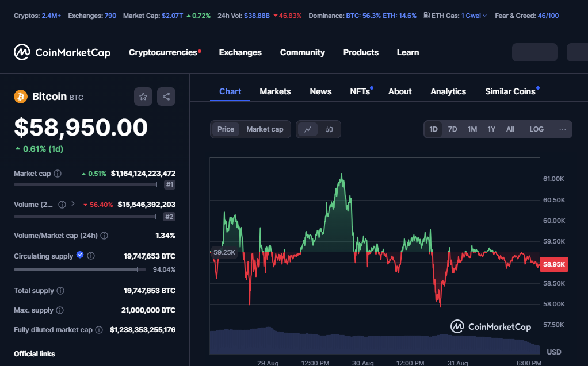Screen dimensions: 588x366
Task: Toggle LOG scale on chart
Action: pos(537,129)
